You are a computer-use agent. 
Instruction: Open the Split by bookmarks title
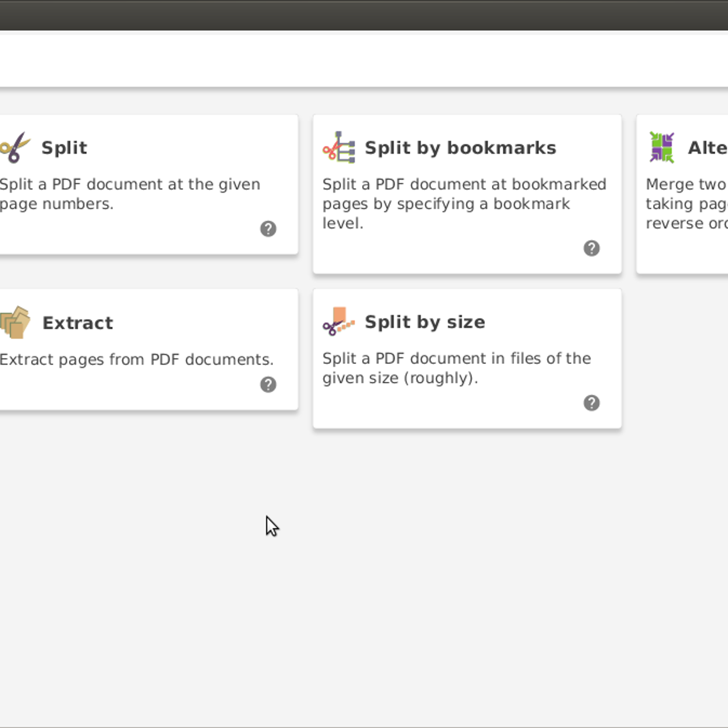[460, 148]
